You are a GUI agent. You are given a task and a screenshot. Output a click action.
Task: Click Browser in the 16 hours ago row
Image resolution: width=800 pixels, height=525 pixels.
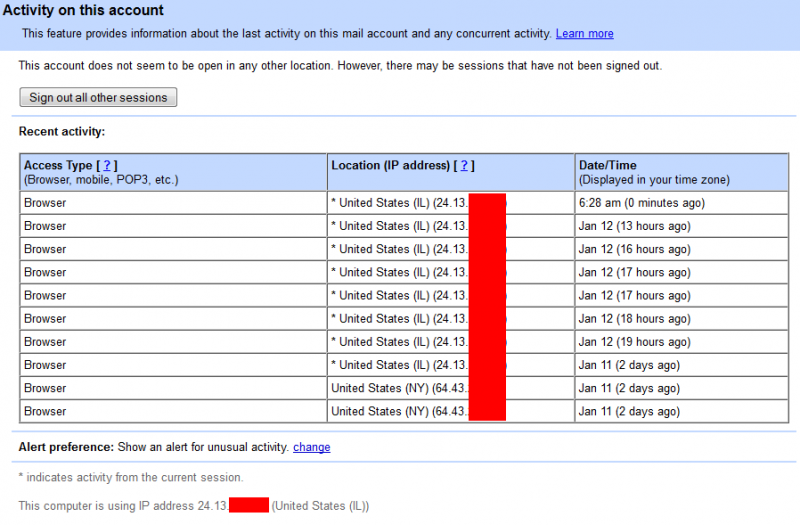[45, 249]
